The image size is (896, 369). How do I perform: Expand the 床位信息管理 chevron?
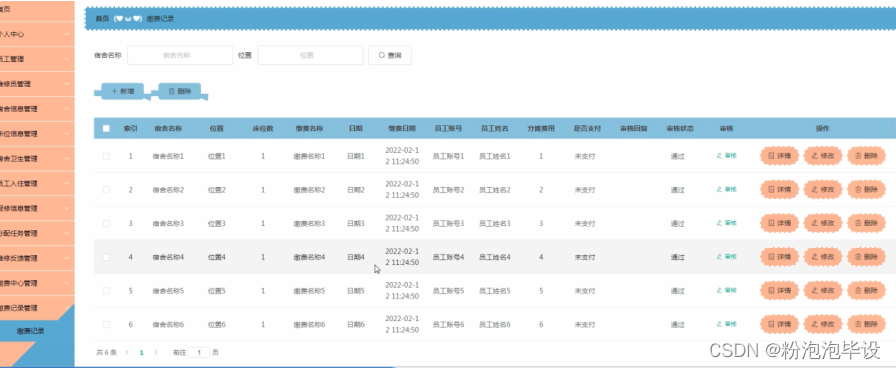pos(67,134)
